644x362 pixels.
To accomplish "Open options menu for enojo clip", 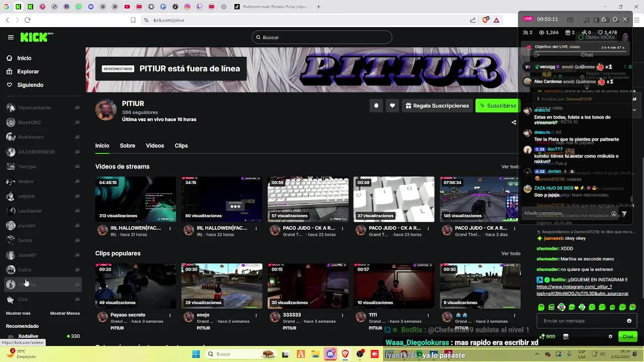I will pyautogui.click(x=256, y=315).
